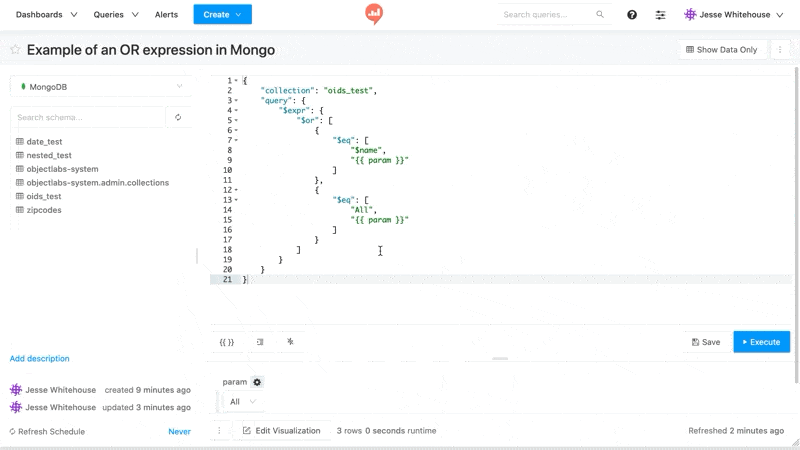The height and width of the screenshot is (450, 800).
Task: Open the param settings gear
Action: [257, 382]
